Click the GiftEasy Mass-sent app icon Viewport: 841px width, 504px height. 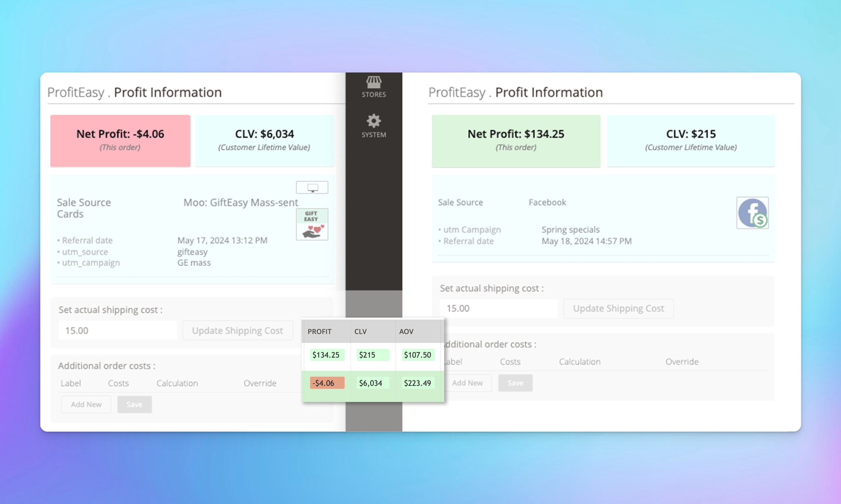coord(313,224)
